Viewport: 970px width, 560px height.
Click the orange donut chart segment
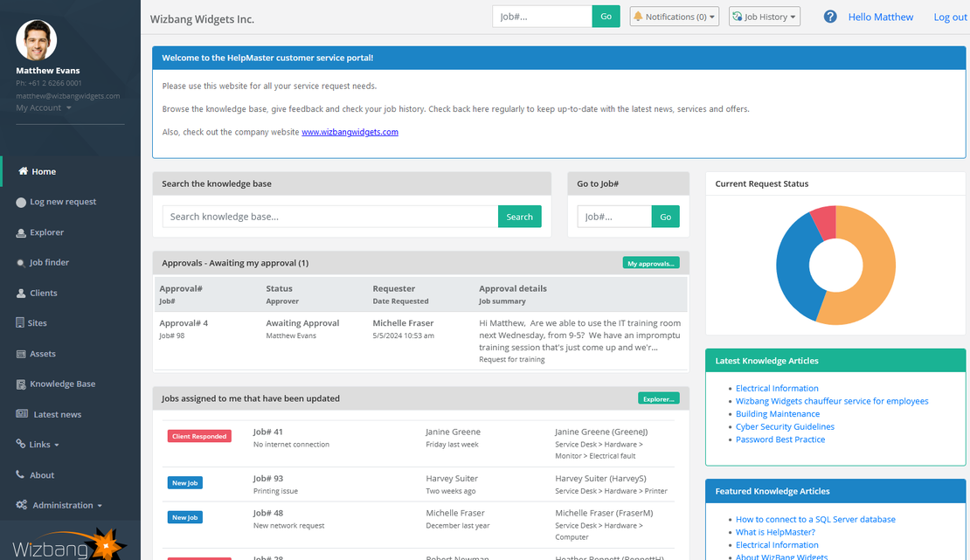[x=877, y=267]
